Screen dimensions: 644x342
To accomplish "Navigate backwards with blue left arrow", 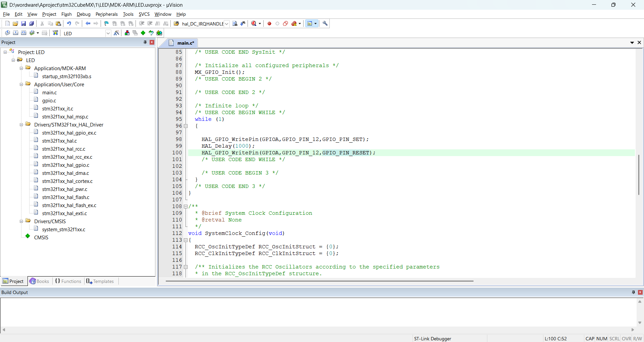I will coord(88,23).
